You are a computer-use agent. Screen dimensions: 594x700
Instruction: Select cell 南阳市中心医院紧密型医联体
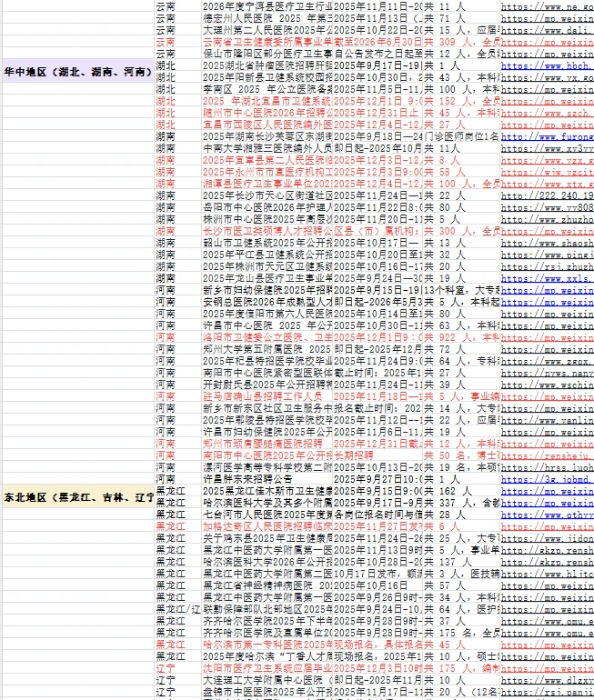point(267,373)
